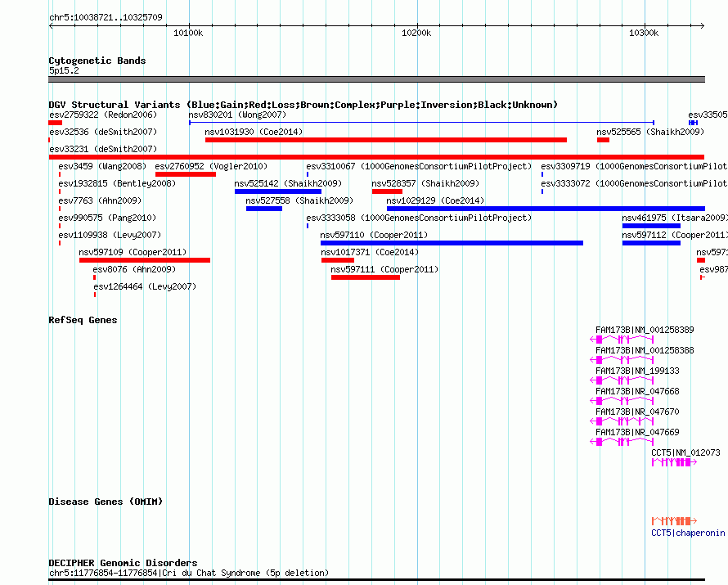Click the blue nsv525142 (Shaikh2009) gain bar
The height and width of the screenshot is (585, 728).
[278, 191]
